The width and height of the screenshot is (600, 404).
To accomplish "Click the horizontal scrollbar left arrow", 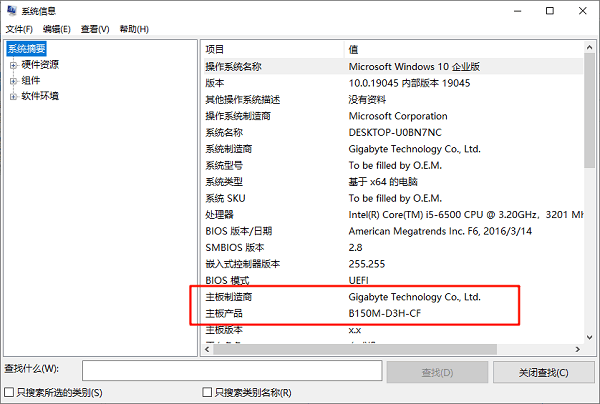I will tap(207, 349).
